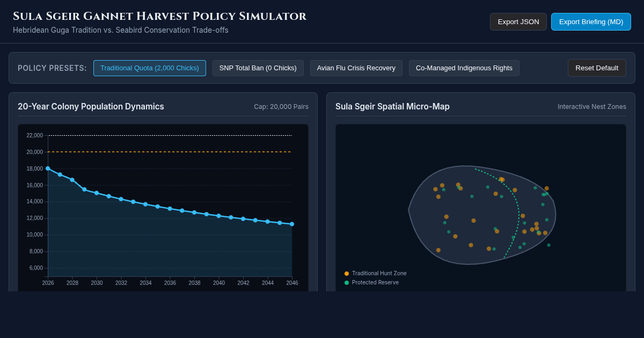This screenshot has width=644, height=338.
Task: Click the orange Traditional Hunt Zone legend dot
Action: (347, 274)
